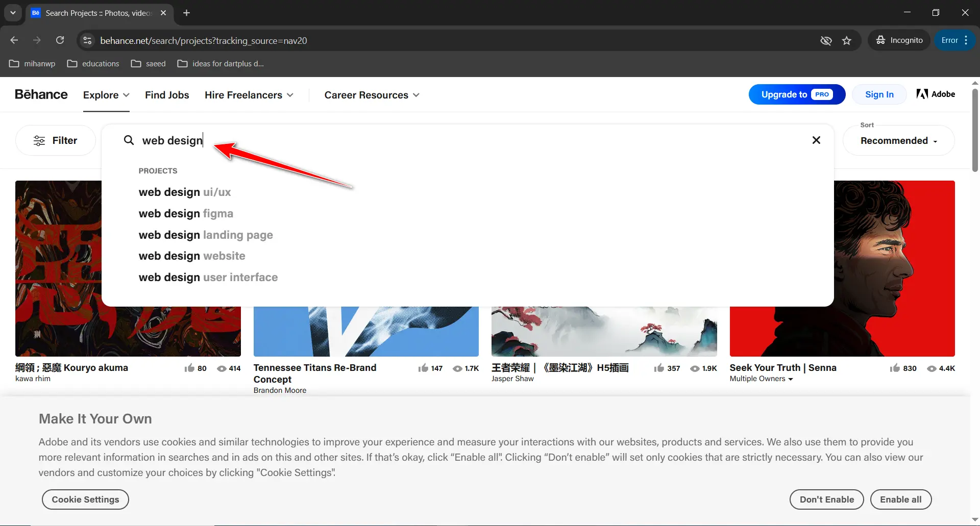Expand Career Resources menu
This screenshot has height=526, width=980.
[372, 95]
